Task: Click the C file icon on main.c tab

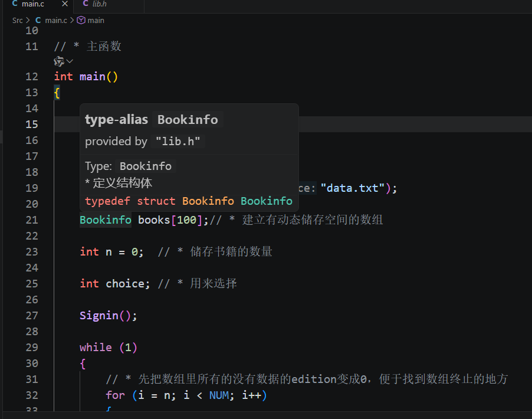Action: pyautogui.click(x=15, y=4)
